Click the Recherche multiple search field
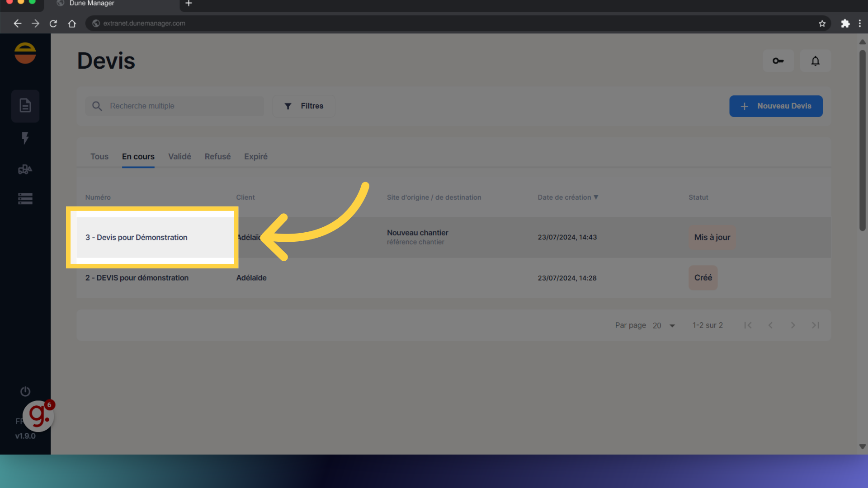Image resolution: width=868 pixels, height=488 pixels. pos(181,106)
